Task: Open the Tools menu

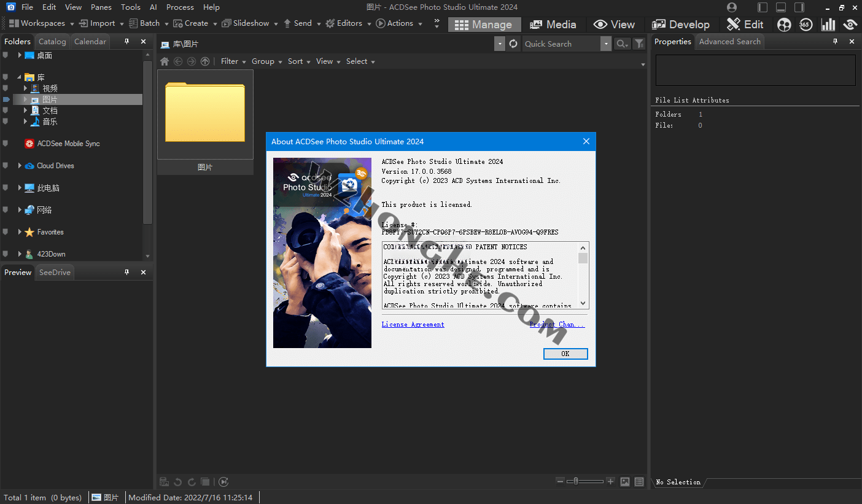Action: click(x=130, y=7)
